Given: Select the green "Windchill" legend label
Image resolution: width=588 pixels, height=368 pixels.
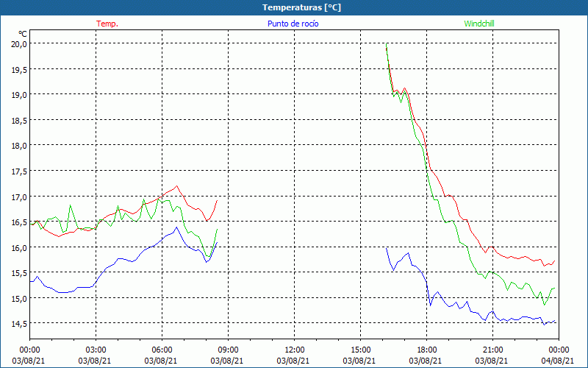Looking at the screenshot, I should [x=479, y=24].
